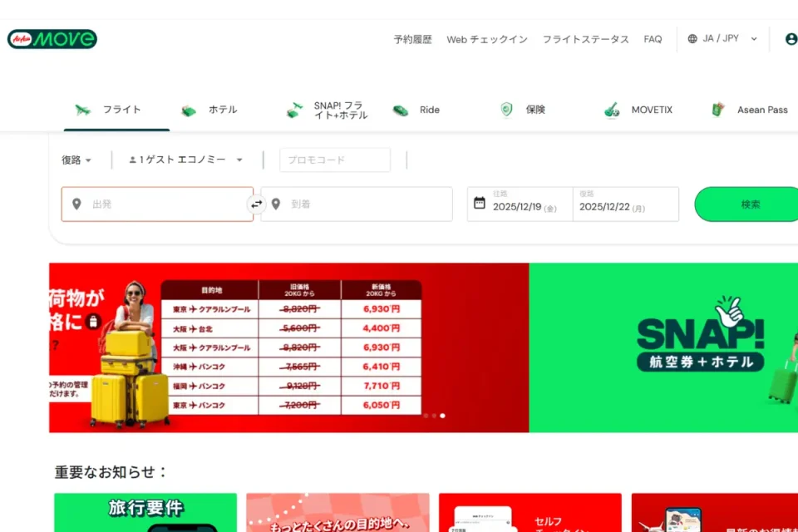
Task: Click the swap arrows between 出発 and 到着
Action: pyautogui.click(x=257, y=204)
